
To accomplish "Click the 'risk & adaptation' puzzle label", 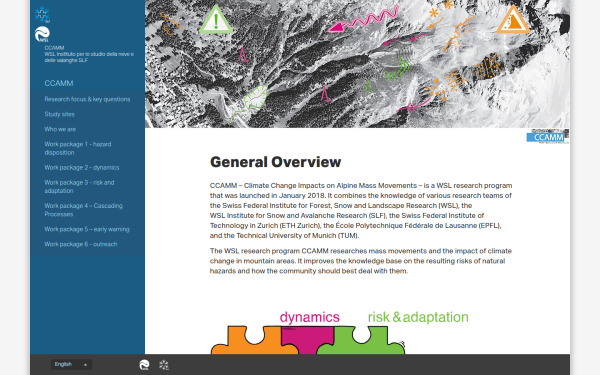I will pos(418,317).
